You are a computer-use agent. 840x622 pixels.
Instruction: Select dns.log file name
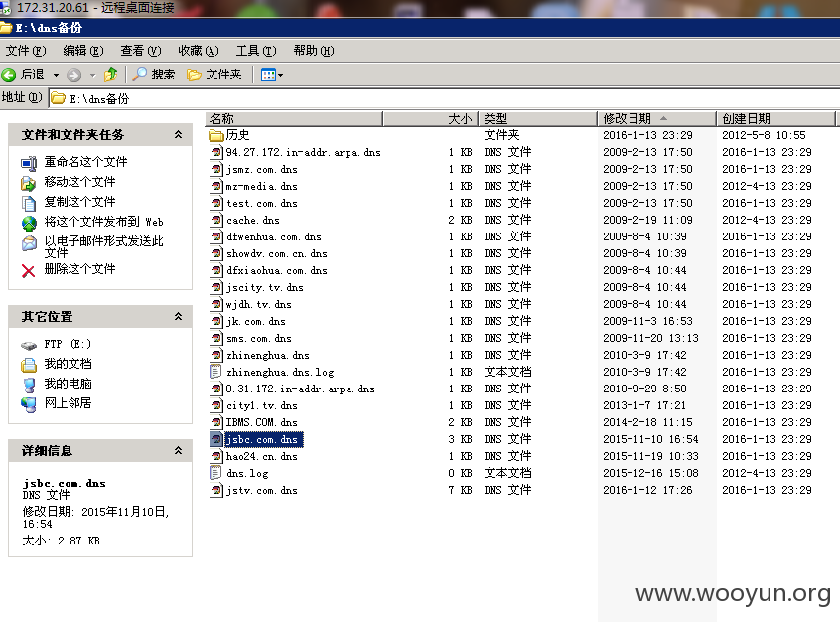(247, 473)
